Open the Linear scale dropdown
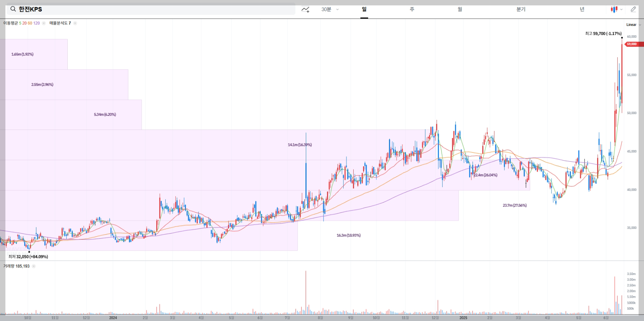This screenshot has height=321, width=644. pos(634,25)
